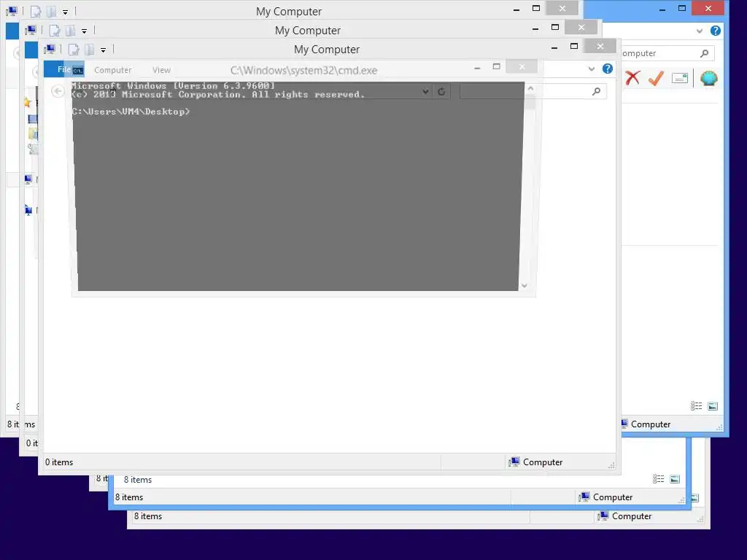Click the Properties quick-access icon in the topmost My Computer title bar
This screenshot has height=560, width=747.
(36, 12)
